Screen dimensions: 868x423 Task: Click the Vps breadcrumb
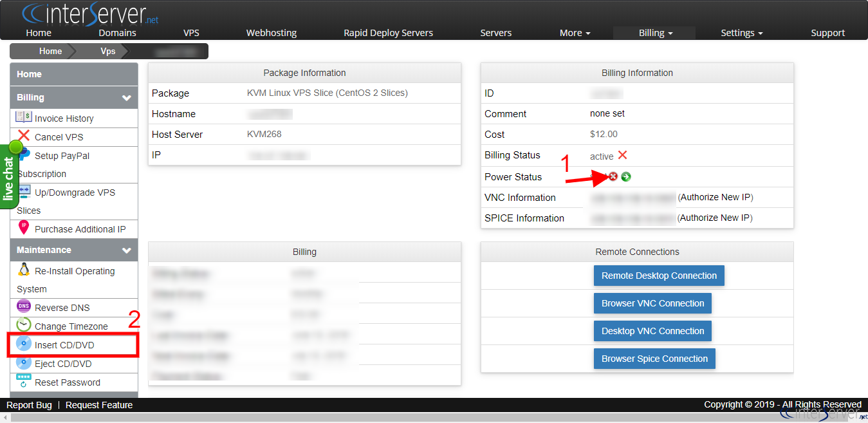pos(108,51)
